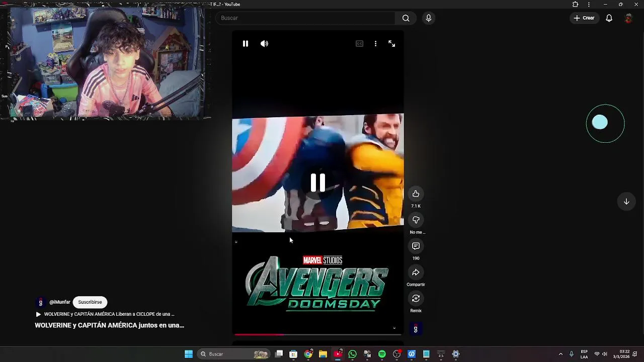Open the comments panel showing 190

pyautogui.click(x=416, y=246)
